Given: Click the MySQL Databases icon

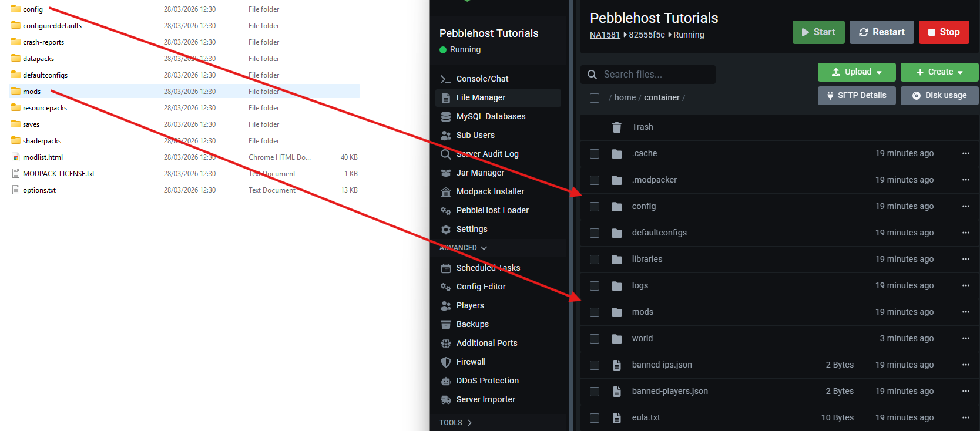Looking at the screenshot, I should [x=446, y=117].
